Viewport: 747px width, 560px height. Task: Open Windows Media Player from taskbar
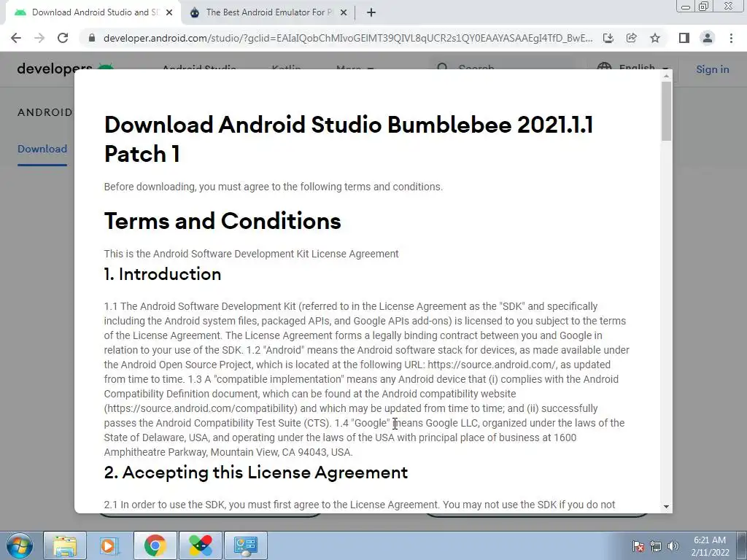click(109, 545)
